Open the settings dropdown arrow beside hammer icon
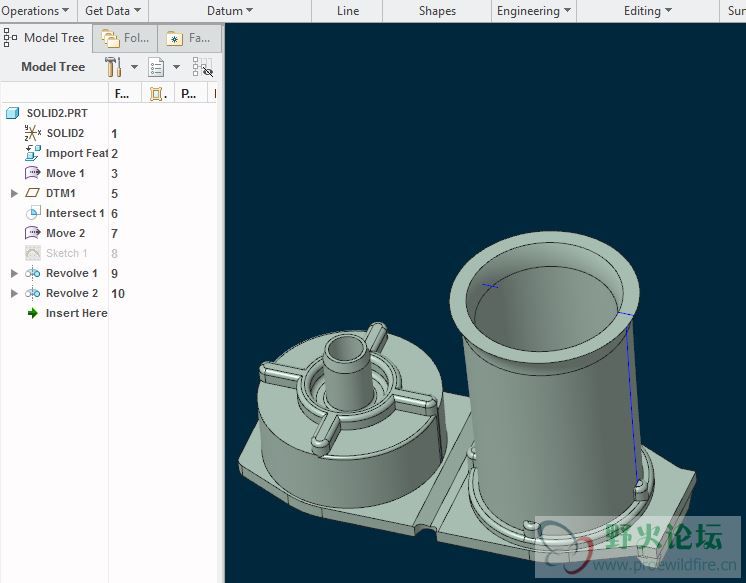 [x=134, y=67]
